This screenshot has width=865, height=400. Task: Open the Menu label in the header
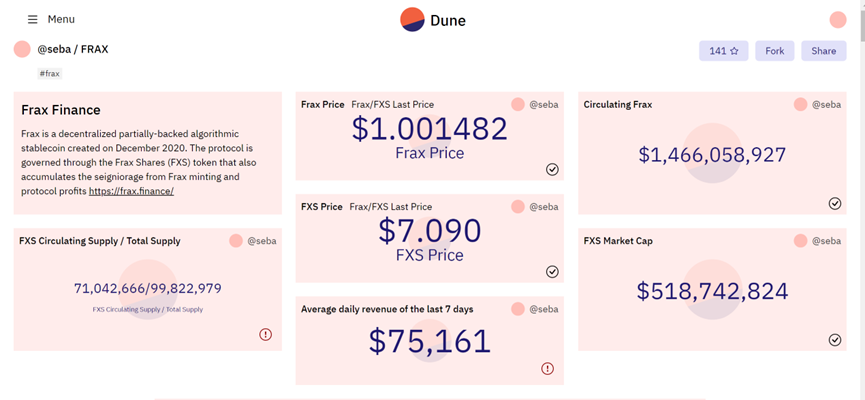(61, 19)
